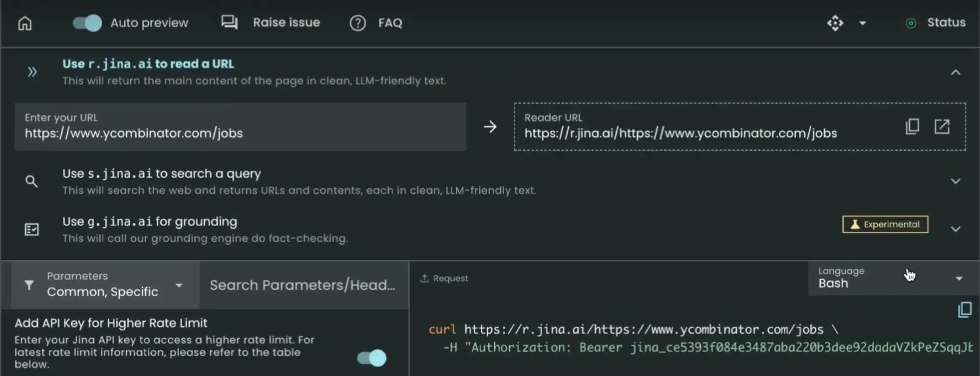
Task: Click the Raise issue chat icon
Action: (x=230, y=22)
